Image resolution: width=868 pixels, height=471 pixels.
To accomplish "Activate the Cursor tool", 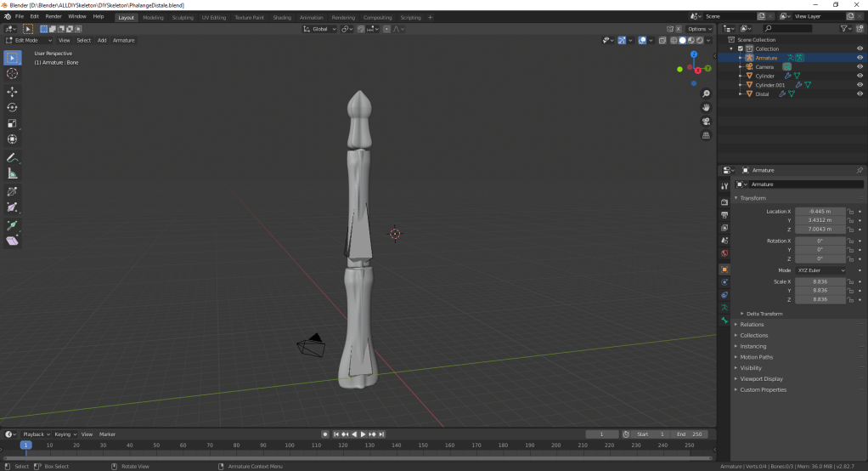I will point(13,74).
